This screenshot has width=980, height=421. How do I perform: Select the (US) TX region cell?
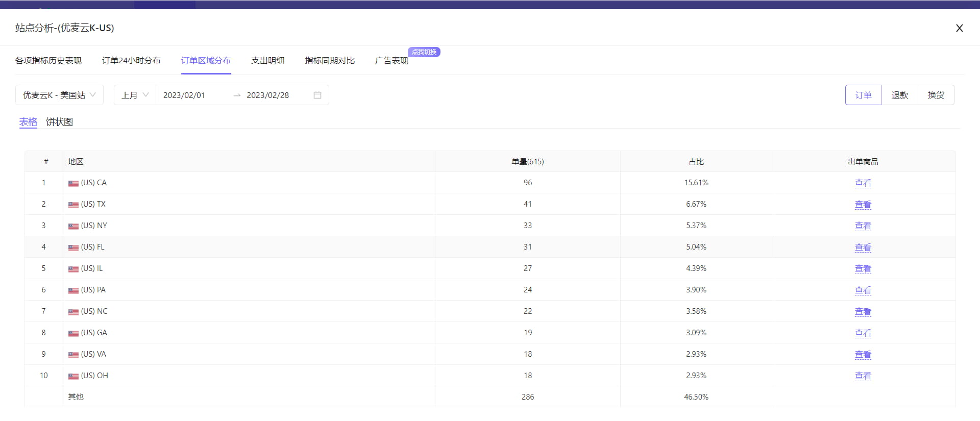(x=249, y=204)
